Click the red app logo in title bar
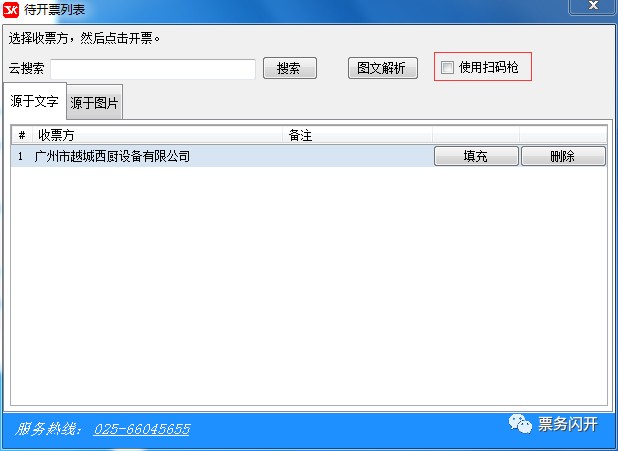This screenshot has width=618, height=451. pyautogui.click(x=11, y=9)
